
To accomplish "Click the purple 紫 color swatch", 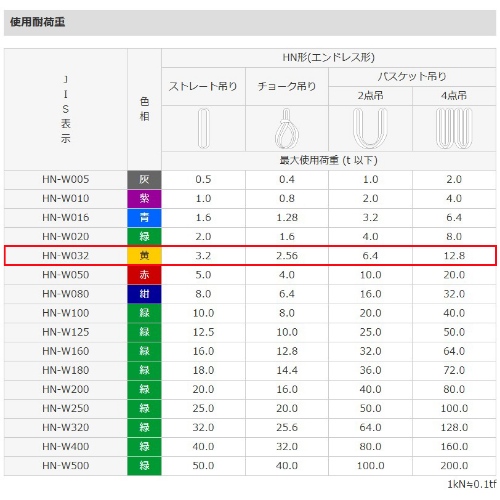I will pyautogui.click(x=144, y=199).
